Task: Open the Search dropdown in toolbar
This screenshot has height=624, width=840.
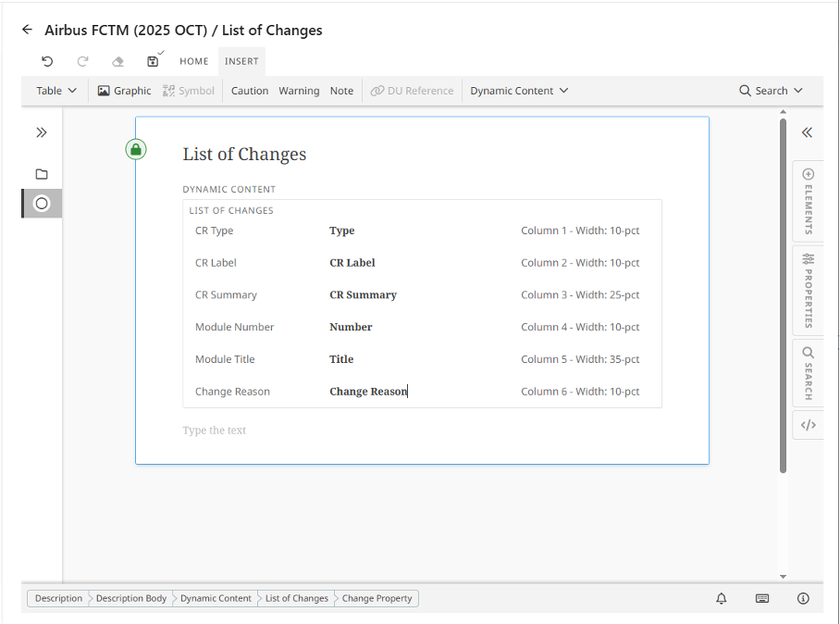Action: pos(771,91)
